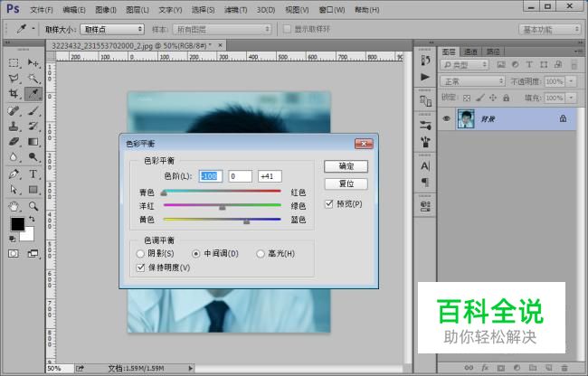Close the 色彩平衡 dialog
The height and width of the screenshot is (376, 588).
pyautogui.click(x=364, y=144)
